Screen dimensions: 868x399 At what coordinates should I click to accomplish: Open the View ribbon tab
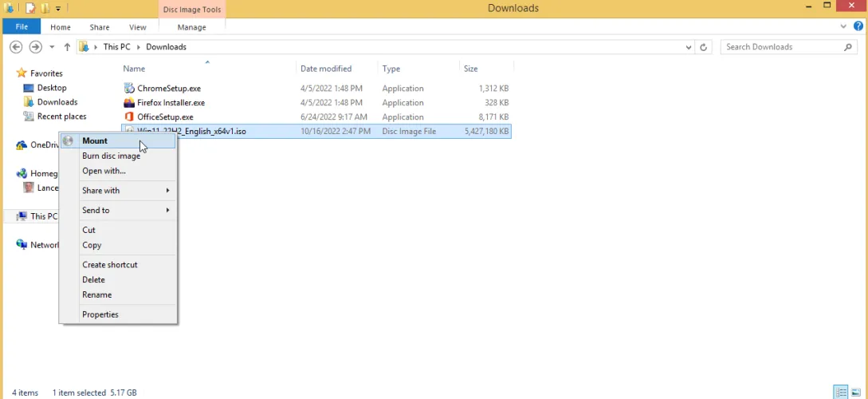pos(137,27)
